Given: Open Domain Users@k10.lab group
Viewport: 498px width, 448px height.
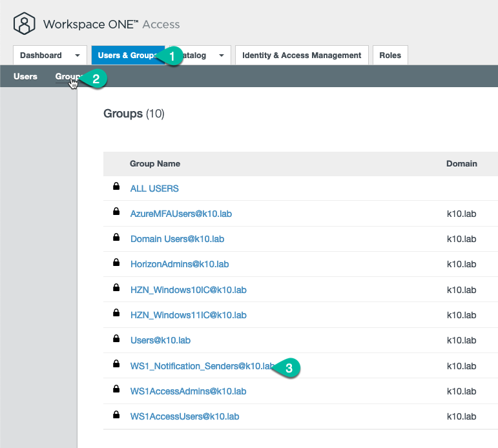Looking at the screenshot, I should pos(177,239).
